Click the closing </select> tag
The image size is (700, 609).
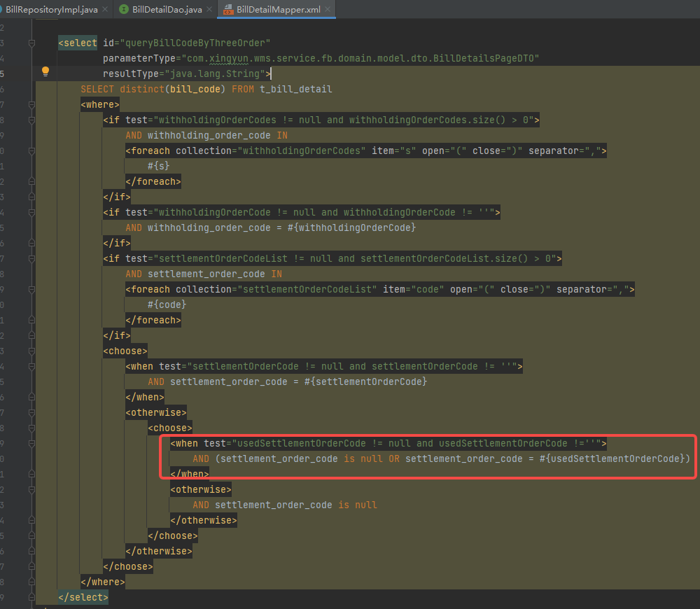pos(83,597)
